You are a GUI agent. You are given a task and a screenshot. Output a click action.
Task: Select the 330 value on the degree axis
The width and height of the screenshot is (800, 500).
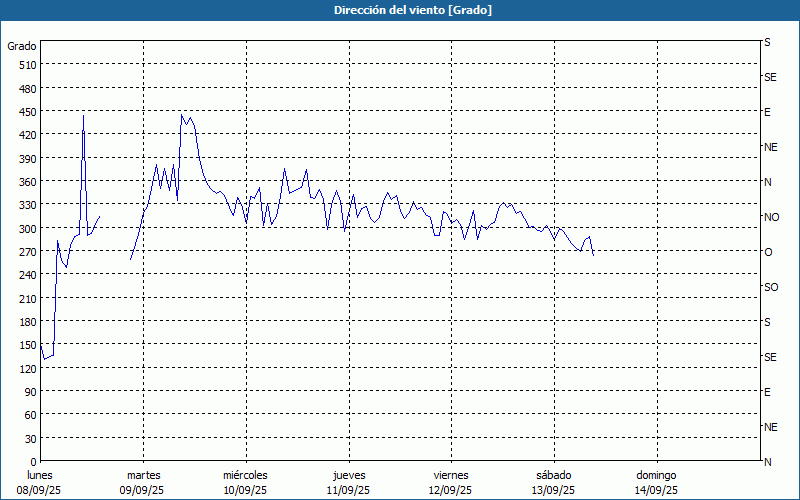pyautogui.click(x=29, y=205)
